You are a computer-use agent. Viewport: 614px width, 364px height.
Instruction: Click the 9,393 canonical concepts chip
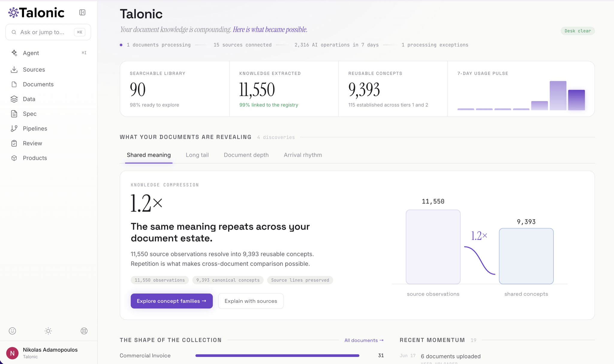(x=228, y=280)
